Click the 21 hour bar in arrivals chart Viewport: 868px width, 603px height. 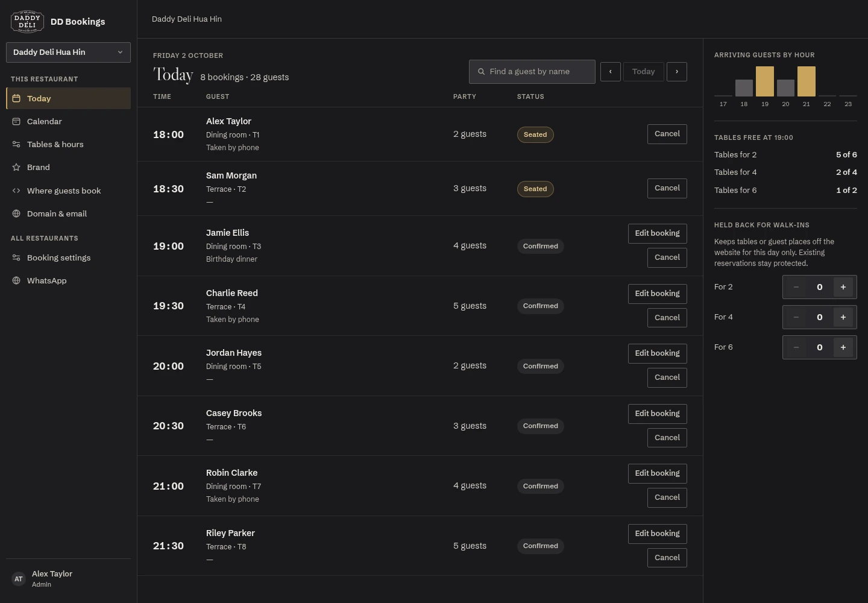pos(807,81)
